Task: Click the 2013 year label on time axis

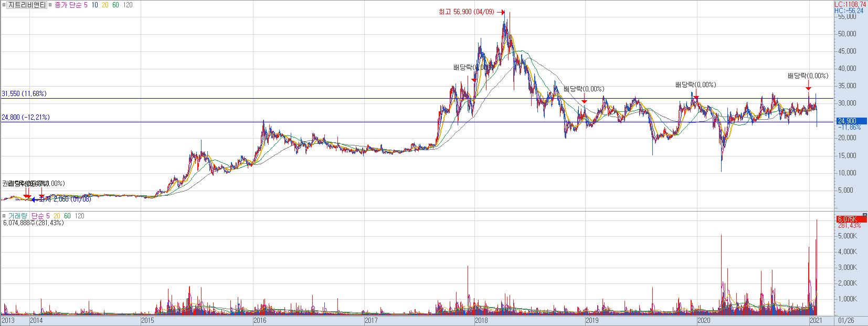Action: [8, 320]
